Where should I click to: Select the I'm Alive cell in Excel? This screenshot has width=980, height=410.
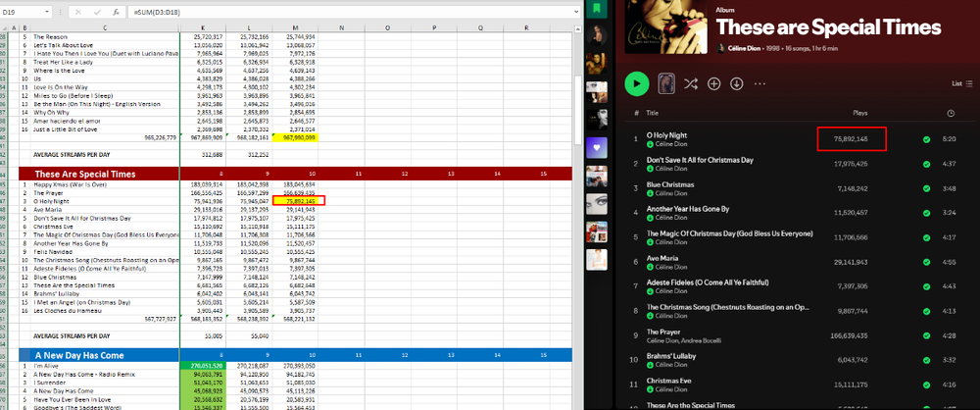tap(105, 366)
